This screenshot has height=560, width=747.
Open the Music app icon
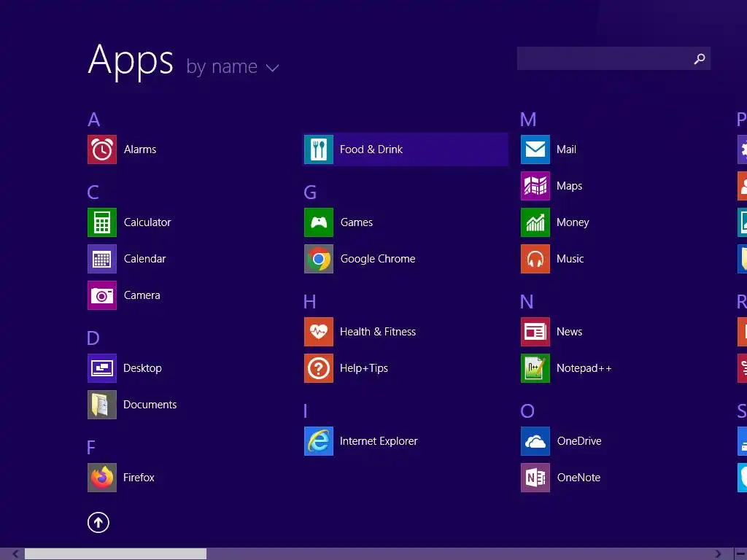[x=535, y=259]
